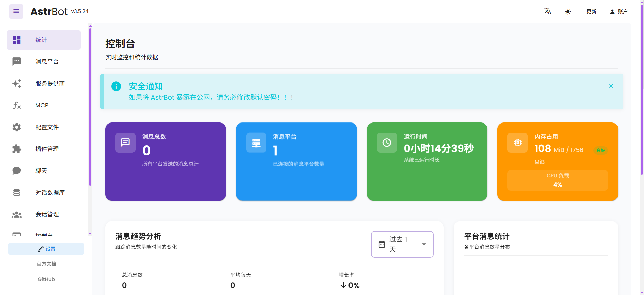The image size is (644, 295).
Task: Click the 更新 update button
Action: 591,12
